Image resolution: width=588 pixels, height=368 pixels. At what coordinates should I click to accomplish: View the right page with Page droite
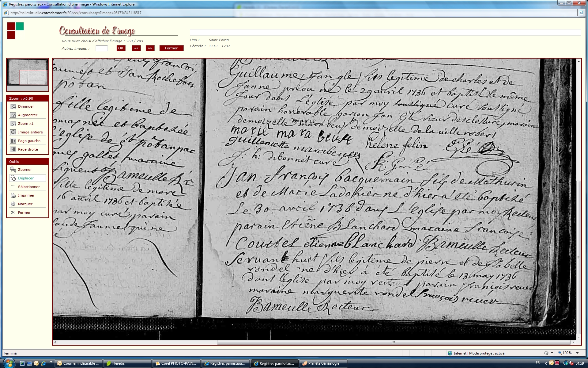pyautogui.click(x=13, y=149)
